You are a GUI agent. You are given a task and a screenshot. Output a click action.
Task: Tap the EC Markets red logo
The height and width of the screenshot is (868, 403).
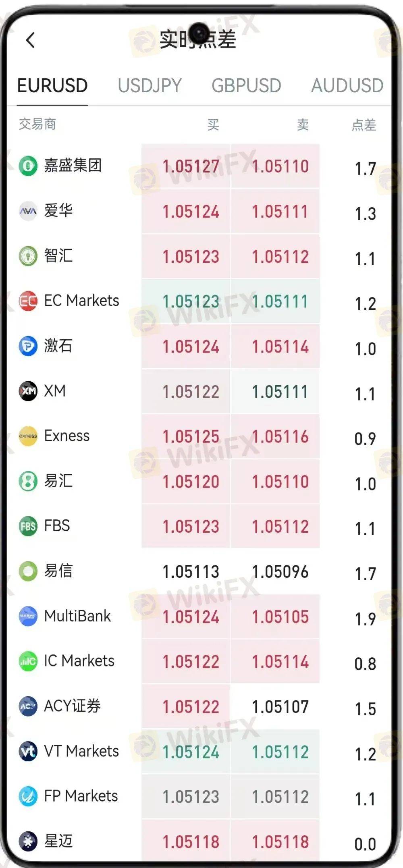28,301
